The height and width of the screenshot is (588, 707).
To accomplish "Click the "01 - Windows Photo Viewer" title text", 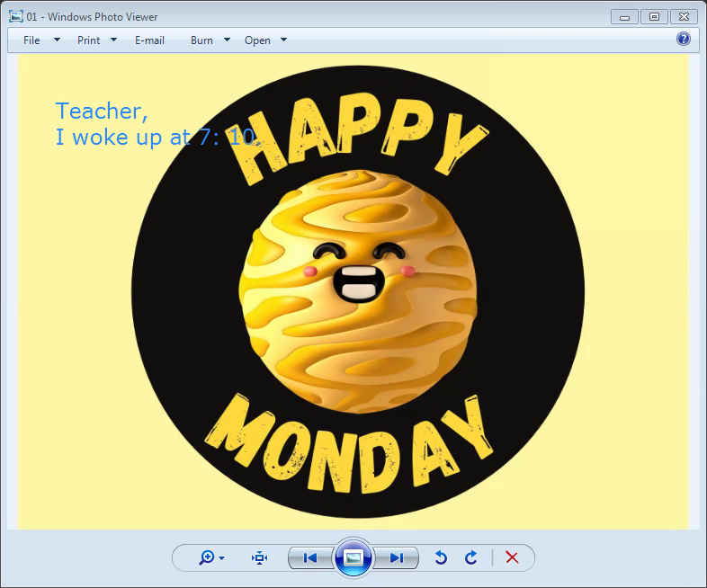I will pos(92,17).
